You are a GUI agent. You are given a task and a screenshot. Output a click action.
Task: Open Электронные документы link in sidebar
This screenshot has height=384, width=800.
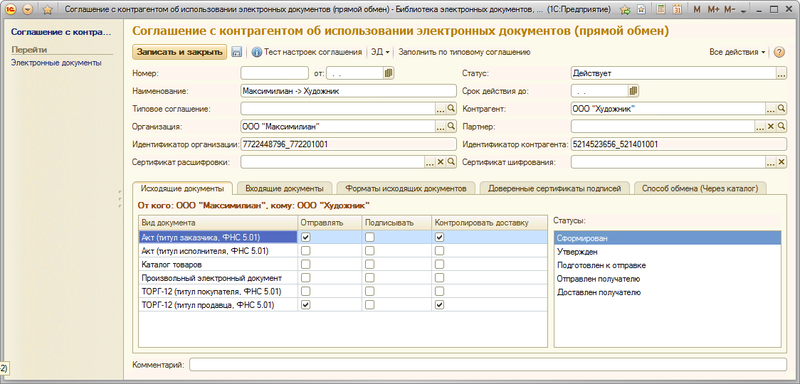(56, 63)
